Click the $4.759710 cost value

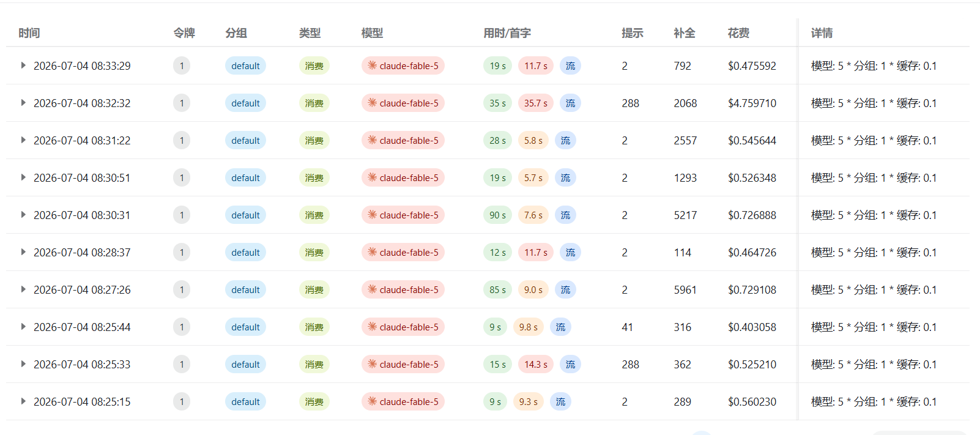tap(752, 103)
